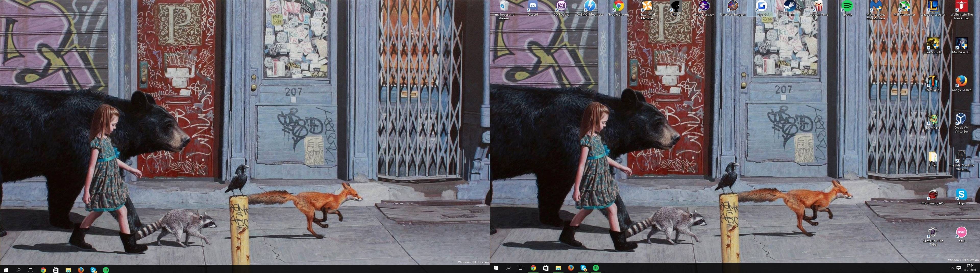Select Wolfenstein The New Order shortcut
Screen dimensions: 980x273
point(961,10)
